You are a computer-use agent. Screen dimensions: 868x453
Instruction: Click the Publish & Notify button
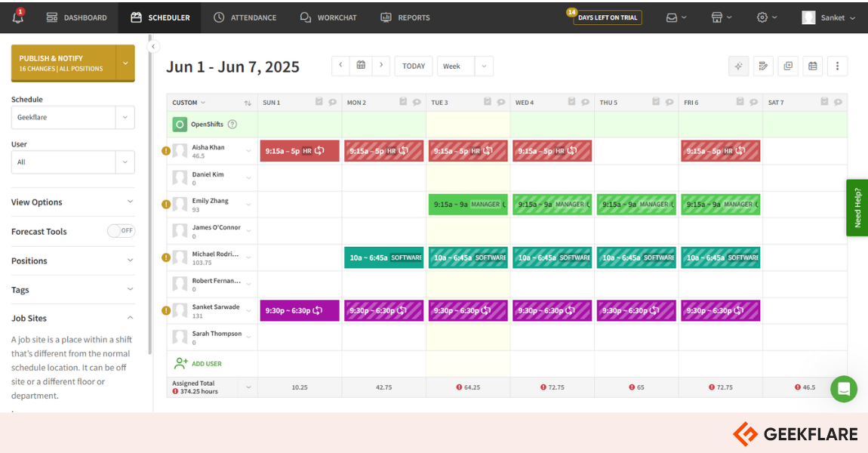pos(63,63)
